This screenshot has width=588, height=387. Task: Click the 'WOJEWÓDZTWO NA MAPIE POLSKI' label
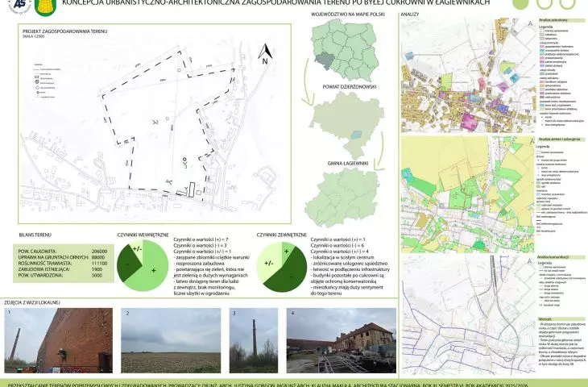click(348, 15)
